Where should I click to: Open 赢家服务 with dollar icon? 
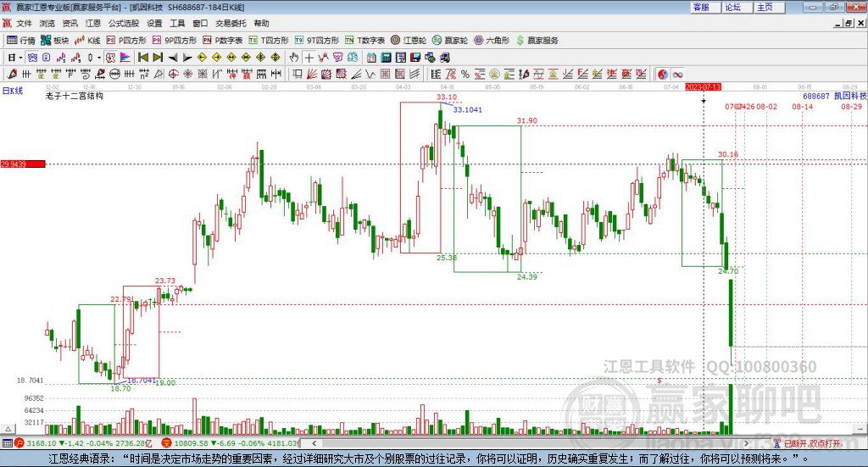point(537,41)
